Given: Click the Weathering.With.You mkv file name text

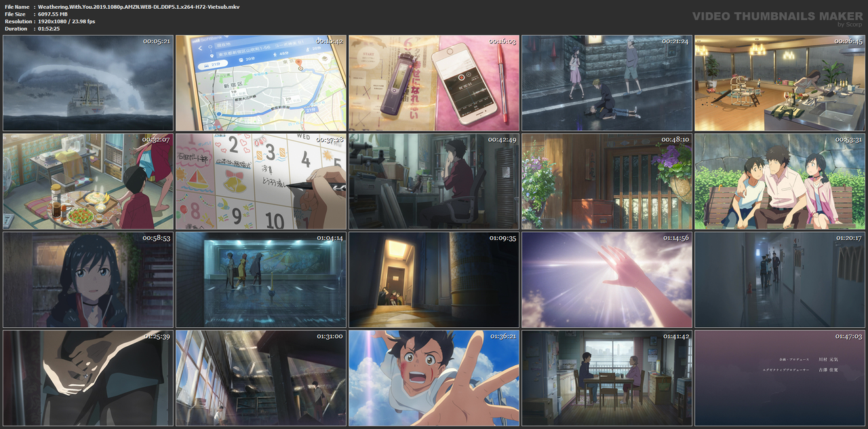Looking at the screenshot, I should click(138, 7).
